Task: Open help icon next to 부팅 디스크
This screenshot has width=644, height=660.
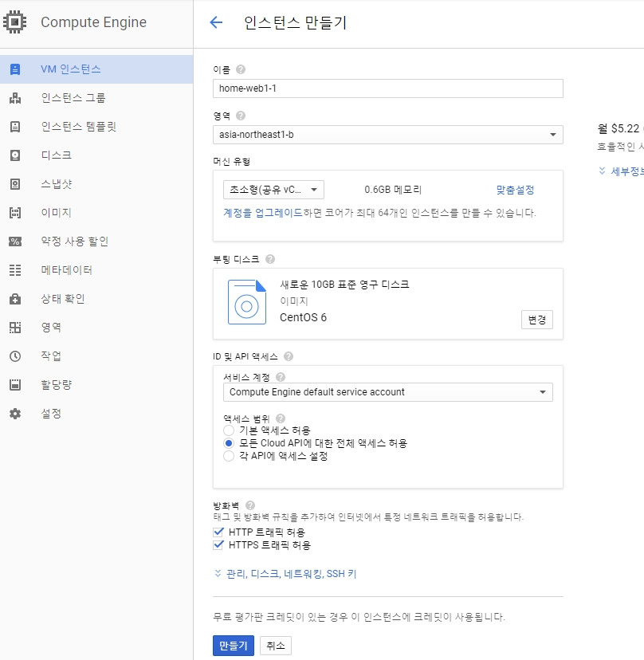Action: coord(270,259)
